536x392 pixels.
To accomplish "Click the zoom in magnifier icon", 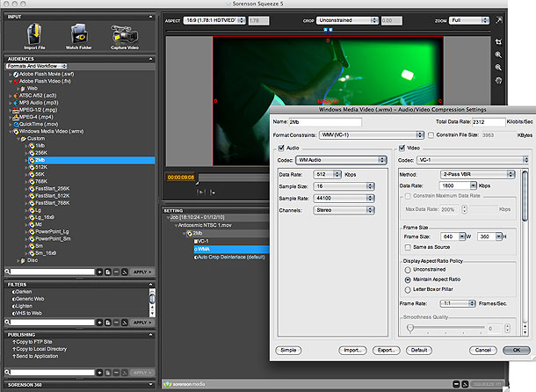I will 500,54.
